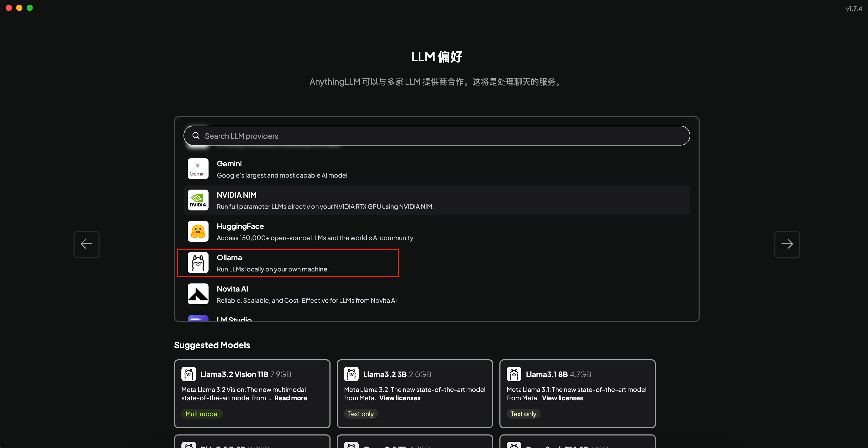Choose Novita AI from provider list

pyautogui.click(x=306, y=294)
